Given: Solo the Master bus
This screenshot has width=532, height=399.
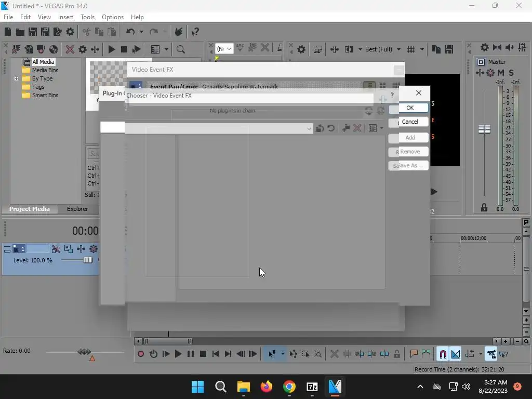Looking at the screenshot, I should 511,73.
